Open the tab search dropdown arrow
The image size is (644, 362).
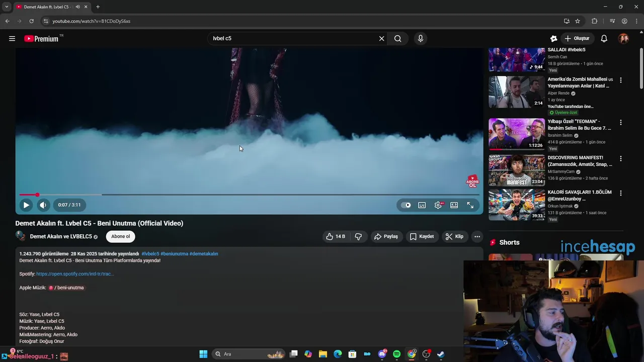pyautogui.click(x=7, y=7)
